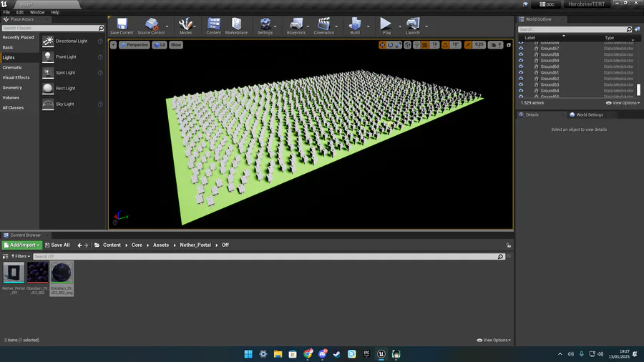The image size is (644, 362).
Task: Click the Show button in viewport
Action: (x=176, y=45)
